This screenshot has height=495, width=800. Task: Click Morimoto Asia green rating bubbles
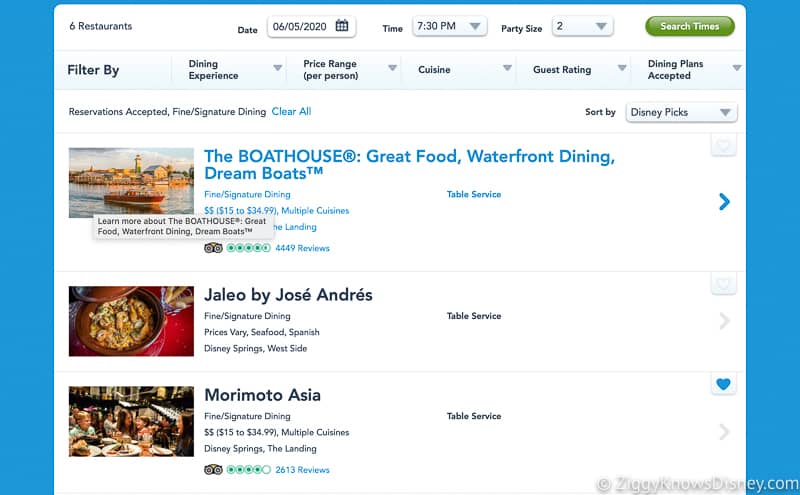click(x=248, y=469)
